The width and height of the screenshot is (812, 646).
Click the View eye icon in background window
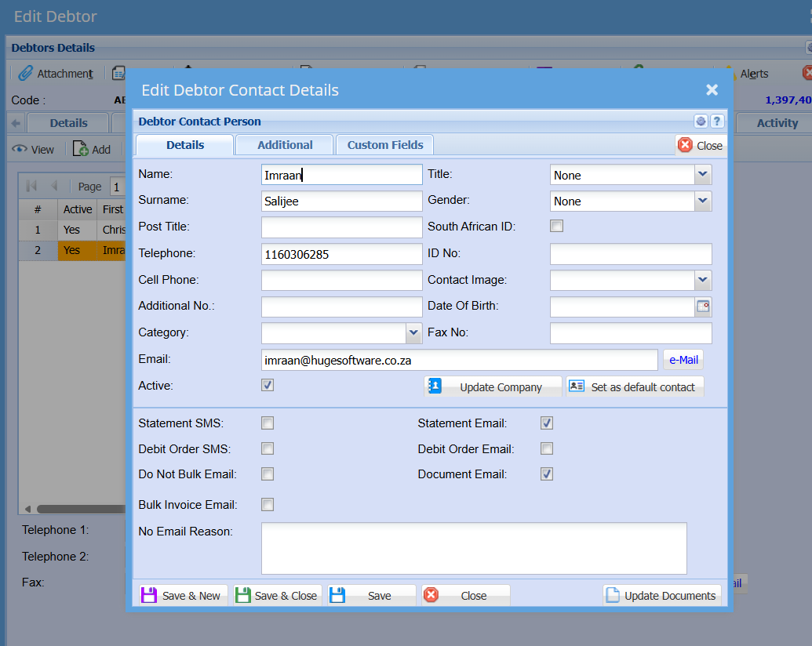tap(20, 149)
